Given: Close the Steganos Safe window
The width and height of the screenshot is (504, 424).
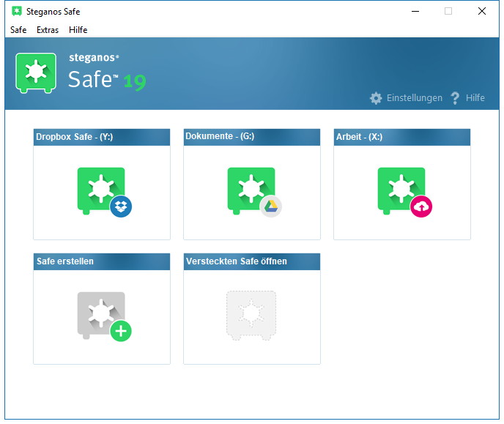Looking at the screenshot, I should point(482,11).
